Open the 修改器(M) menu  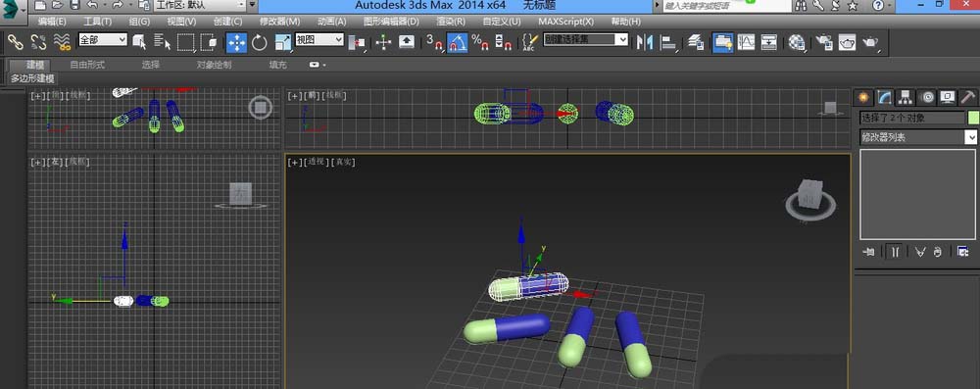[x=279, y=22]
